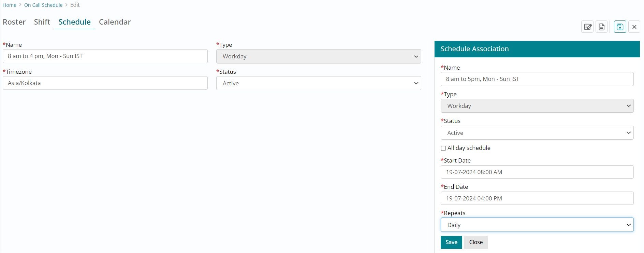644x253 pixels.
Task: Switch to the Roster tab
Action: pyautogui.click(x=14, y=22)
